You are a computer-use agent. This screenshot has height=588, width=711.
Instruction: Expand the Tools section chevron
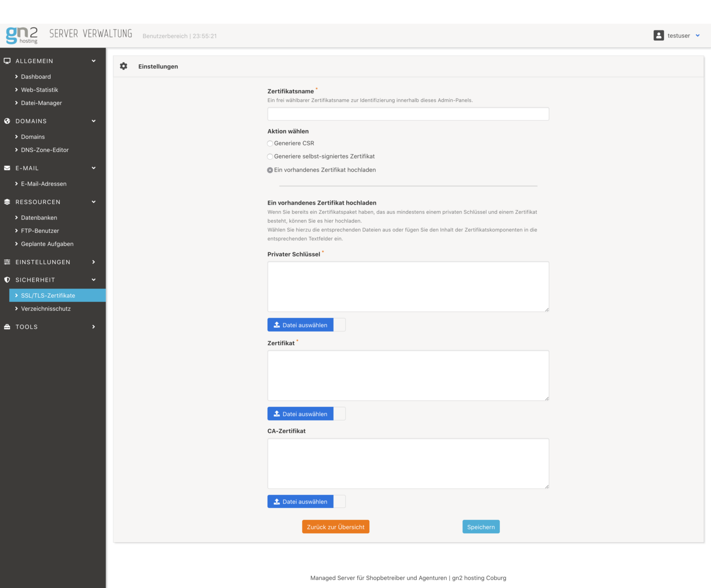[94, 327]
